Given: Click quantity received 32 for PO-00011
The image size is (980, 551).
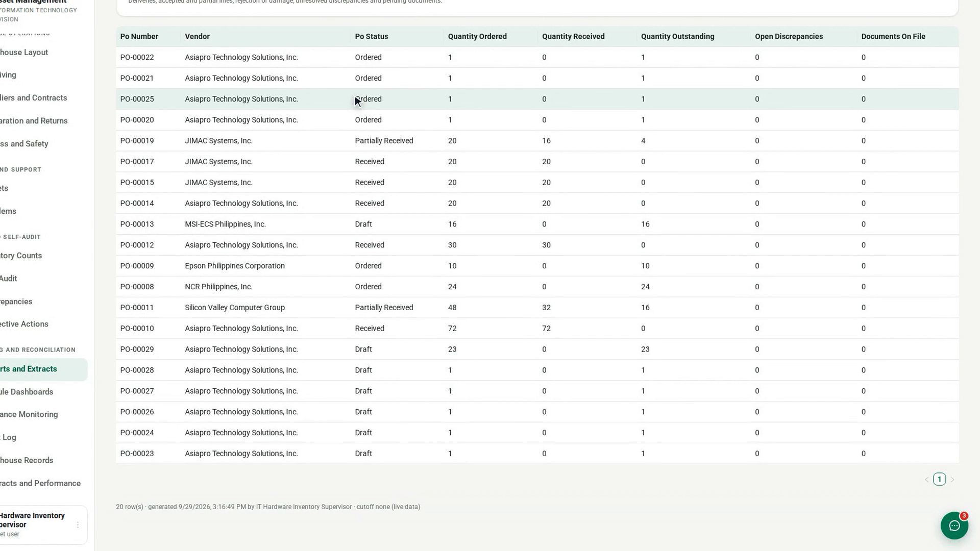Looking at the screenshot, I should coord(546,308).
